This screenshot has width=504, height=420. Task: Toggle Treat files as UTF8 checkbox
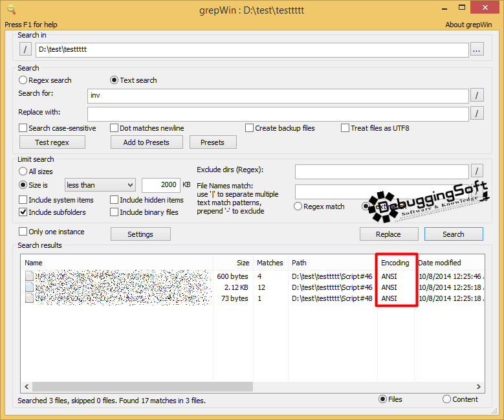[x=345, y=128]
